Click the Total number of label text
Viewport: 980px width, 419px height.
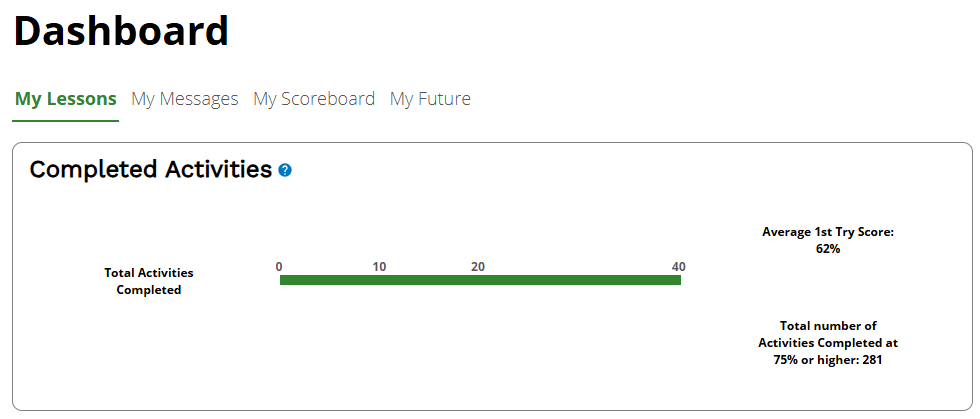pyautogui.click(x=828, y=326)
